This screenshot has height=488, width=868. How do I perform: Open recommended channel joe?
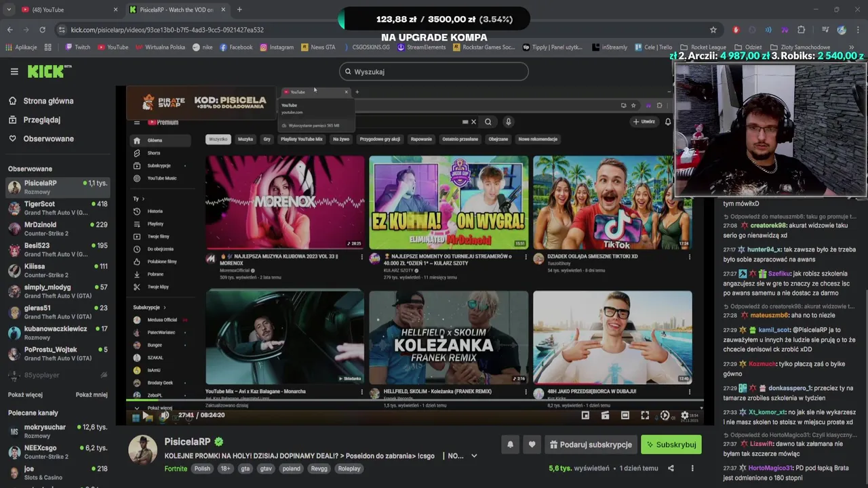[x=58, y=472]
